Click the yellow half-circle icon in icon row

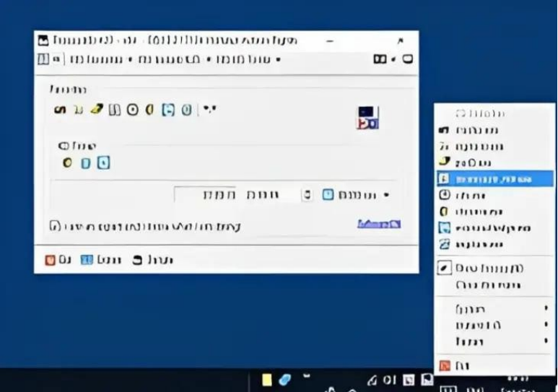click(x=150, y=110)
